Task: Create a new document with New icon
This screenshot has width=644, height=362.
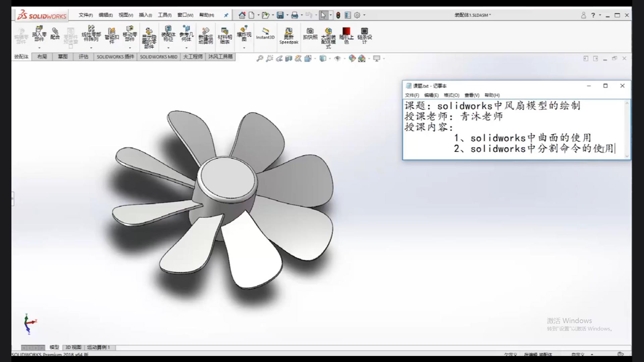Action: 251,15
